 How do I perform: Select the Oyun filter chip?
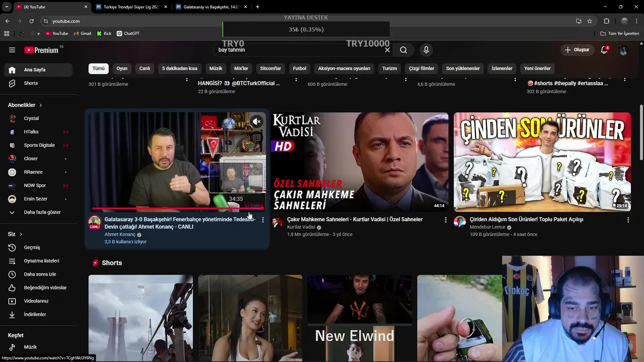click(122, 68)
